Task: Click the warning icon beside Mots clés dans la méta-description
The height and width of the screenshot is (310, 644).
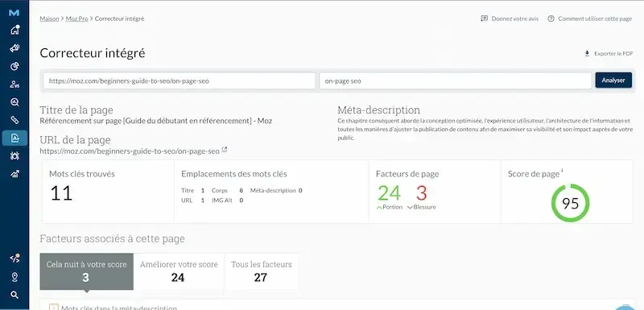Action: 53,307
